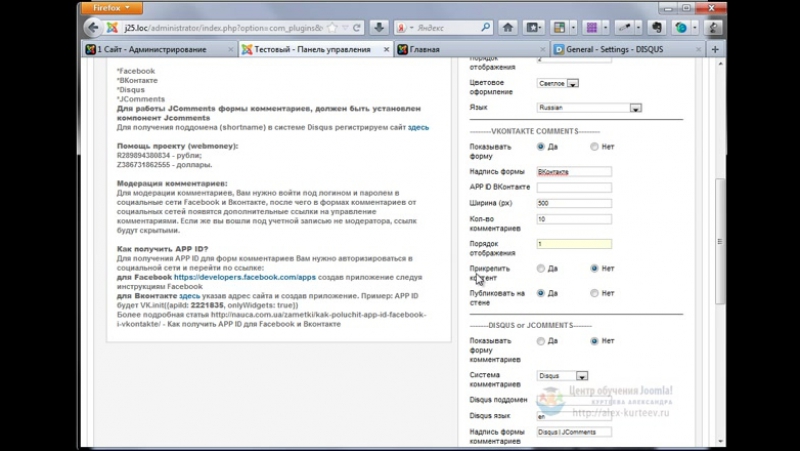800x451 pixels.
Task: Go to the home page icon
Action: pyautogui.click(x=508, y=28)
